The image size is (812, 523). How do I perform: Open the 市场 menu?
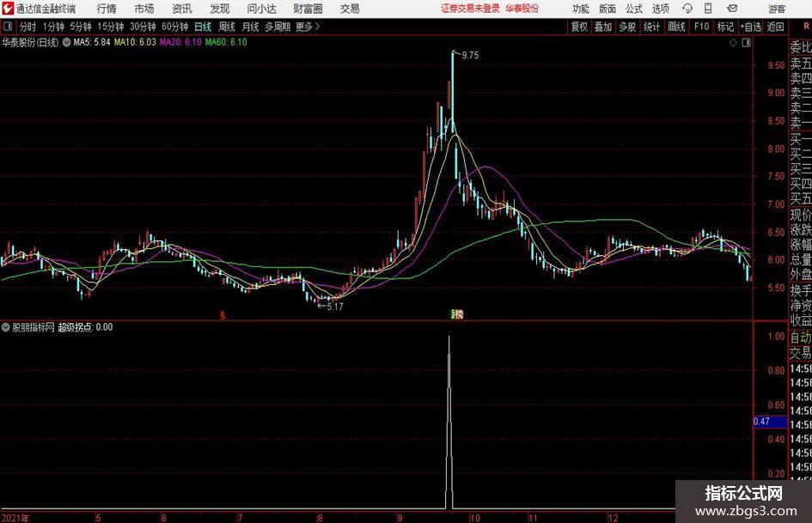coord(144,9)
